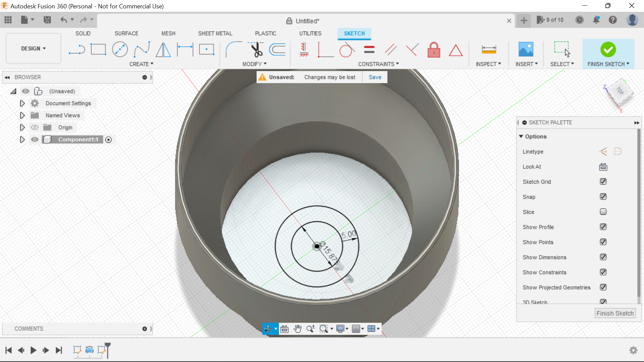Activate the Pan tool in navigation bar
The width and height of the screenshot is (644, 362).
tap(298, 329)
